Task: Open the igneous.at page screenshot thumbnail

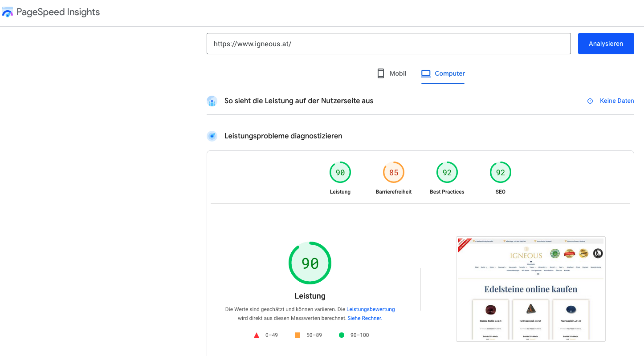Action: click(x=531, y=289)
